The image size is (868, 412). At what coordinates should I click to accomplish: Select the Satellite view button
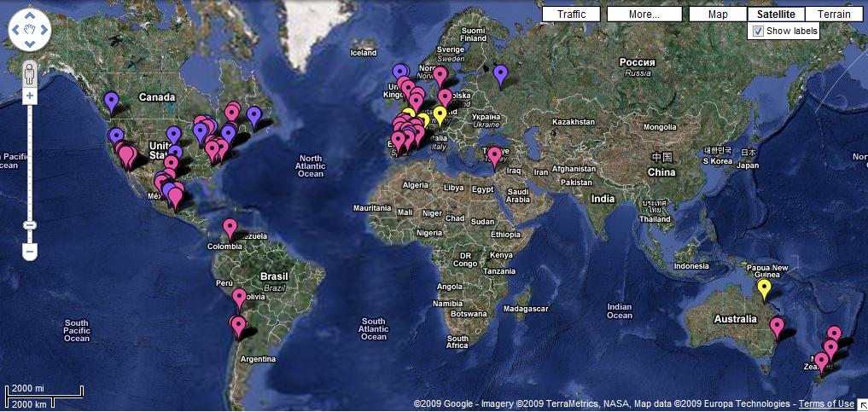tap(776, 15)
